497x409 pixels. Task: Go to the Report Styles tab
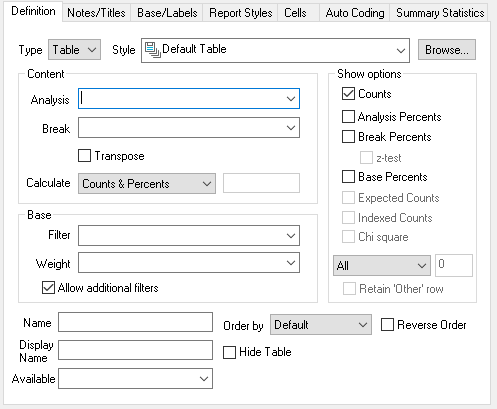[x=240, y=13]
